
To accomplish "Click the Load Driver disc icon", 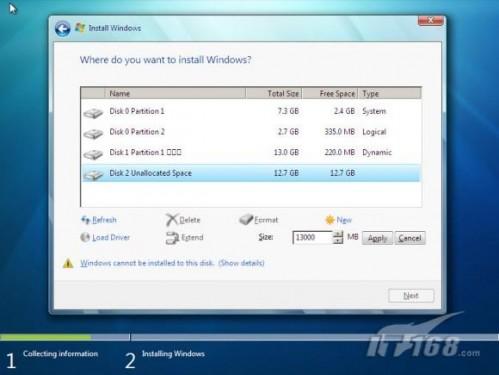I will click(x=85, y=237).
